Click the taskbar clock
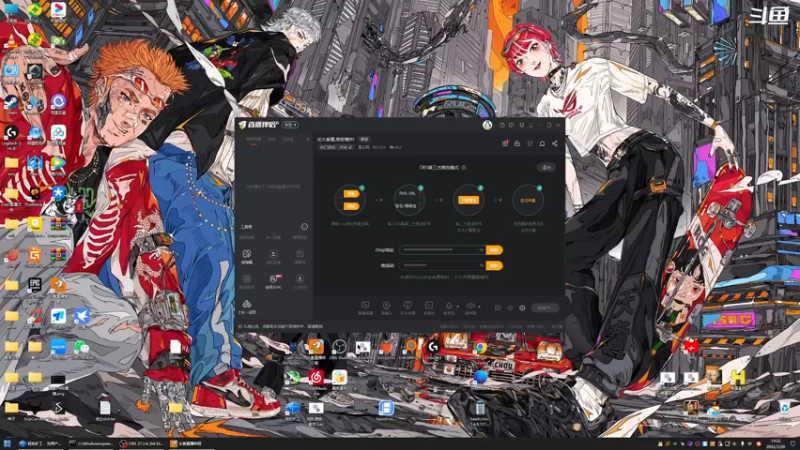This screenshot has width=800, height=450. tap(777, 443)
